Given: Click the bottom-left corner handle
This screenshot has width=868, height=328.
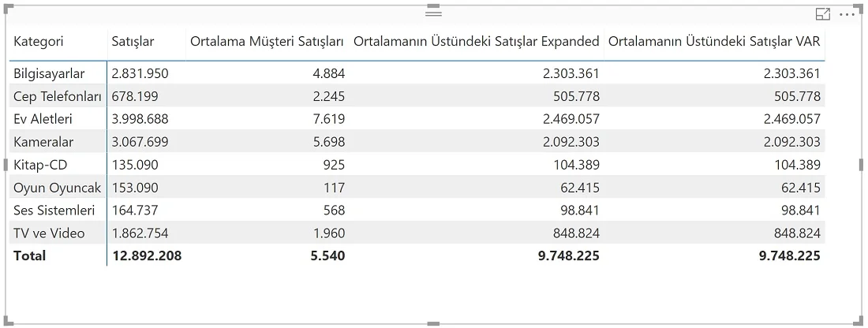Looking at the screenshot, I should point(9,321).
